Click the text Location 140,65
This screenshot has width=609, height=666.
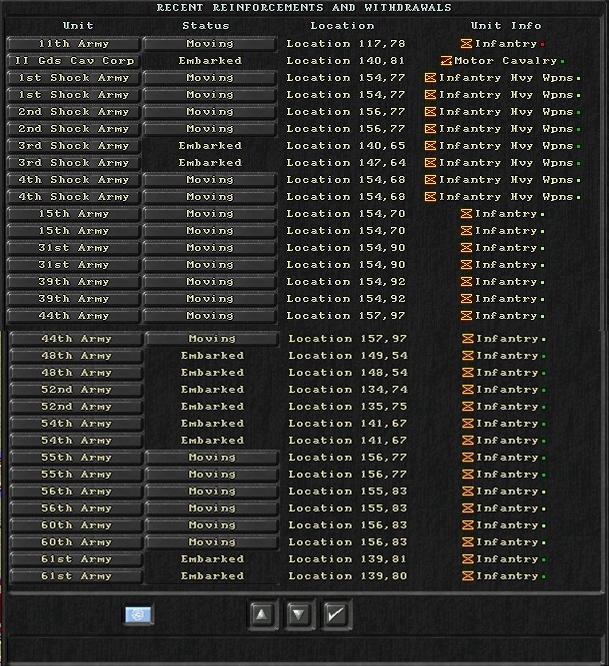(346, 146)
